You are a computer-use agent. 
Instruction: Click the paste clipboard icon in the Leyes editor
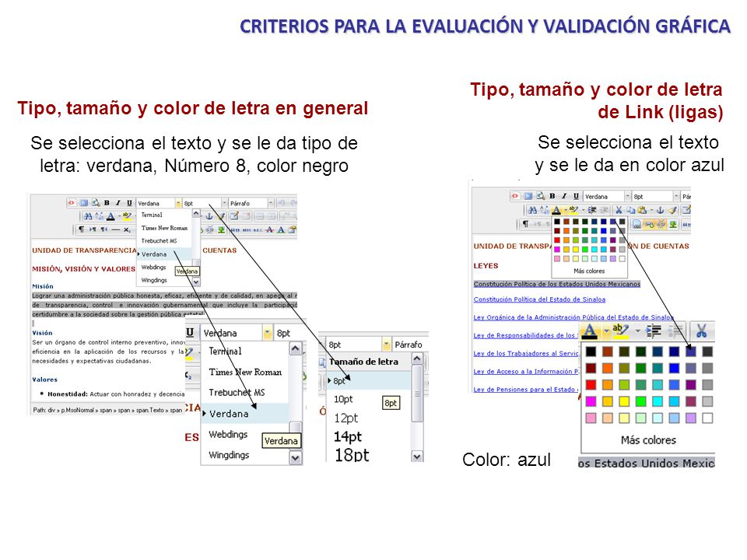(642, 210)
